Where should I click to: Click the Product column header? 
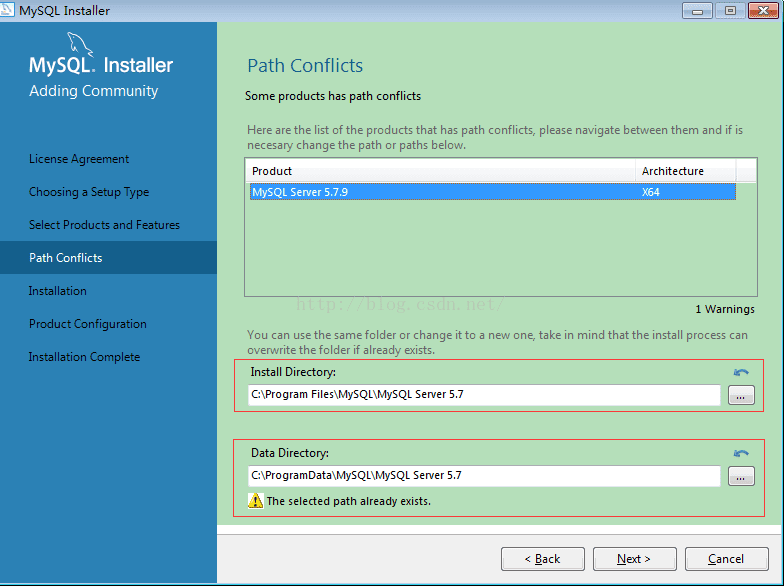pyautogui.click(x=440, y=171)
